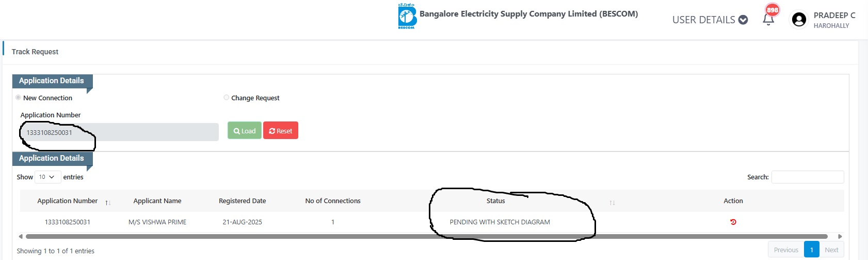The width and height of the screenshot is (868, 260).
Task: Click the Application Number input field
Action: (119, 132)
